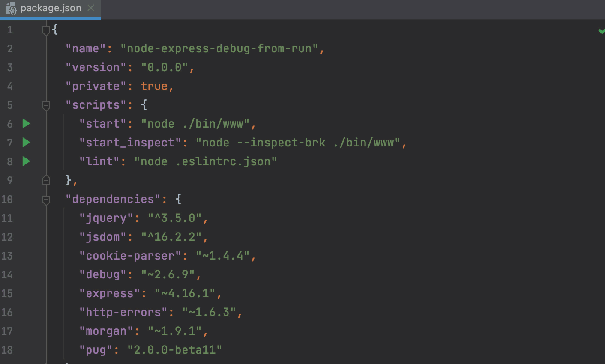Open the inspections status checkmark widget
The image size is (605, 364).
[602, 31]
